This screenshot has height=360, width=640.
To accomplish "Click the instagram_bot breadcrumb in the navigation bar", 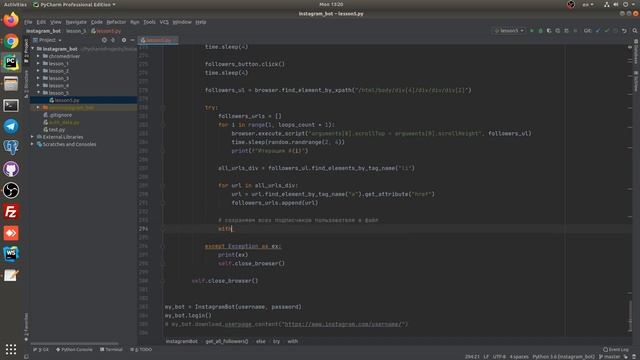I will pyautogui.click(x=43, y=31).
